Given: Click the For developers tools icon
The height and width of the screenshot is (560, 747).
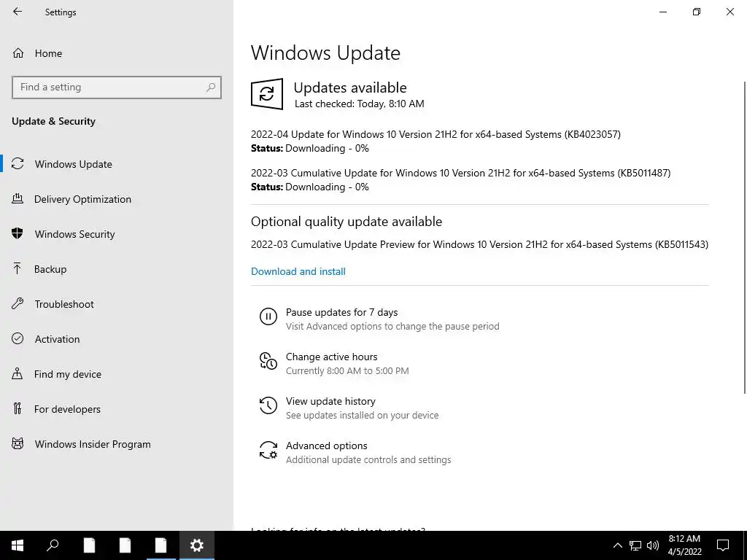Looking at the screenshot, I should pyautogui.click(x=18, y=408).
